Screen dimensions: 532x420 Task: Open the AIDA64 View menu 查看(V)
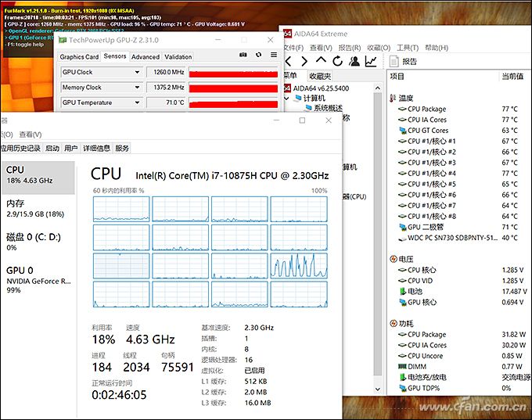(321, 48)
